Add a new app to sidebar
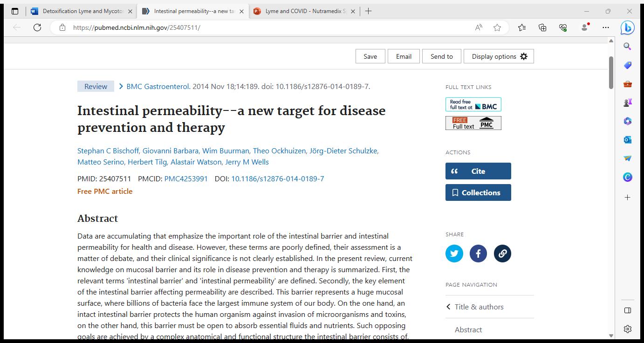 [628, 198]
